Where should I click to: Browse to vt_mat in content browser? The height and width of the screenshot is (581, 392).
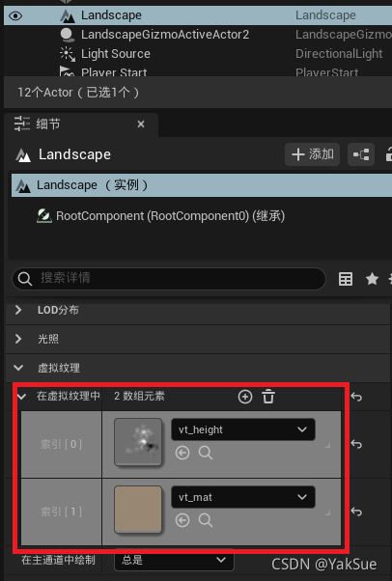(x=206, y=520)
